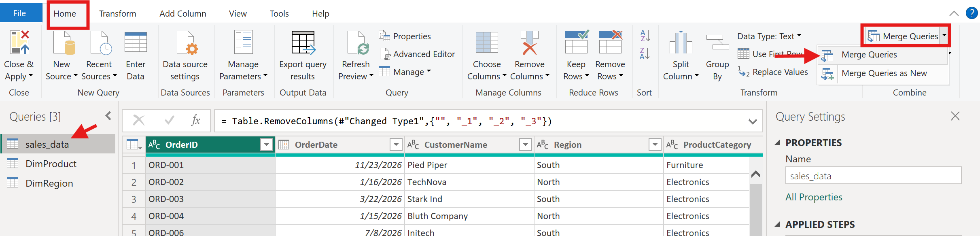
Task: Select the DimRegion query
Action: (59, 183)
